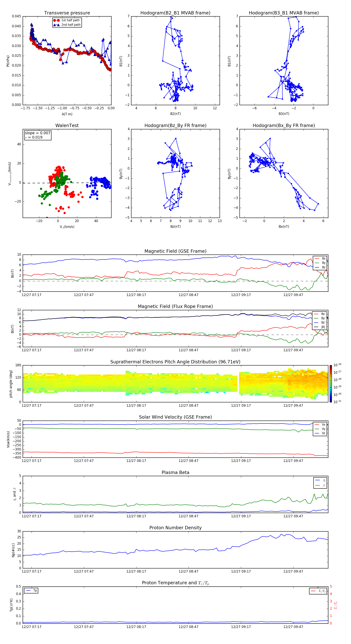This screenshot has width=351, height=644.
Task: Select the "Vx" legend entry
Action: 320,424
